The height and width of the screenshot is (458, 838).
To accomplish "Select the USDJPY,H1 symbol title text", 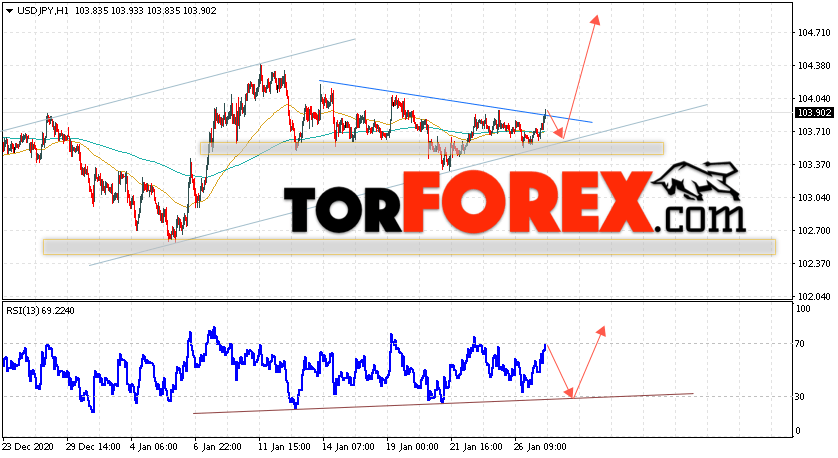I will (43, 11).
